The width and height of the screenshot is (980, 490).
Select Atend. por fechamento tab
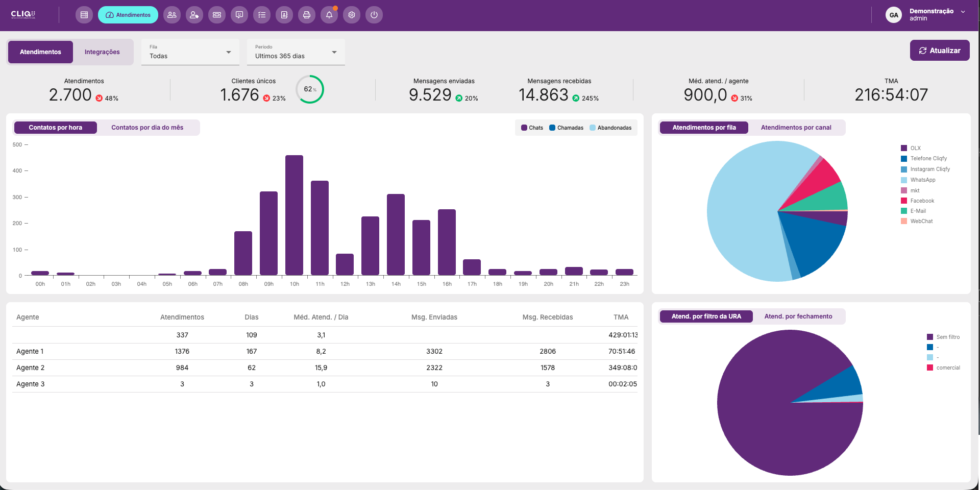pyautogui.click(x=798, y=316)
